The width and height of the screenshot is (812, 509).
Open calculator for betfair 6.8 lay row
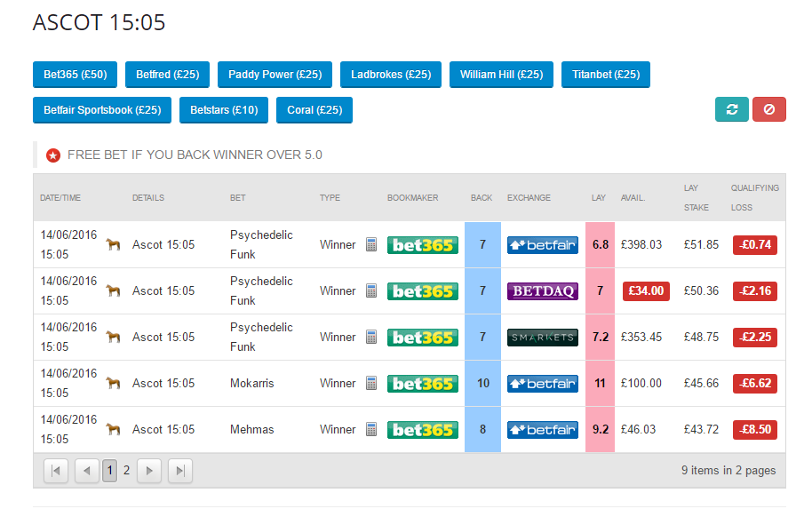(x=371, y=244)
